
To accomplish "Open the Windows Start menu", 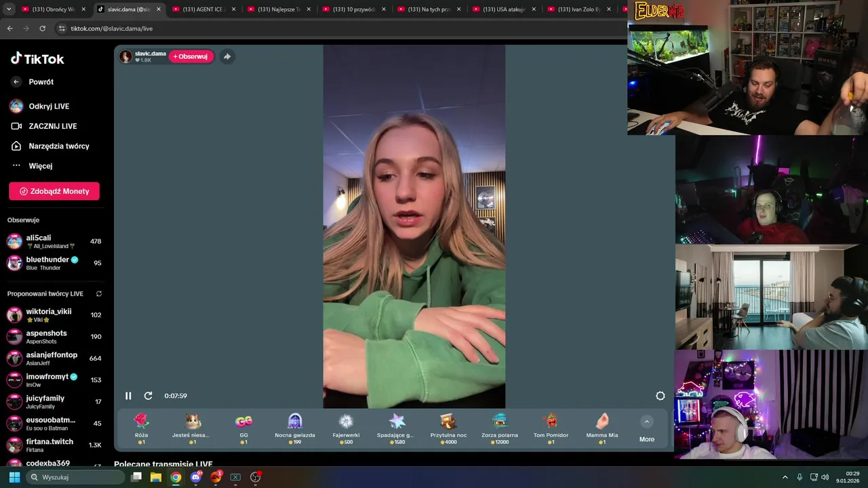I will tap(14, 477).
